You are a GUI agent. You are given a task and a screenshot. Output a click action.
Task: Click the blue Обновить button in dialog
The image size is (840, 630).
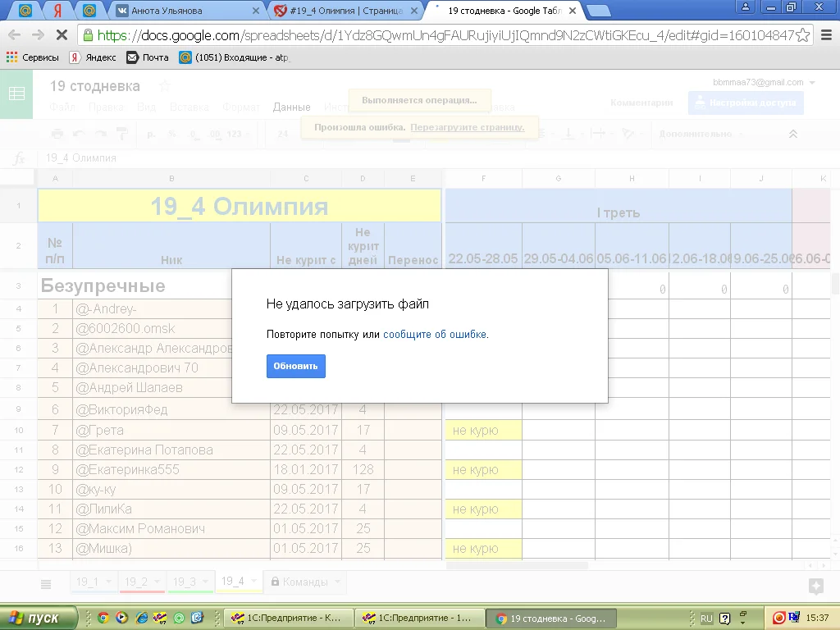[295, 366]
